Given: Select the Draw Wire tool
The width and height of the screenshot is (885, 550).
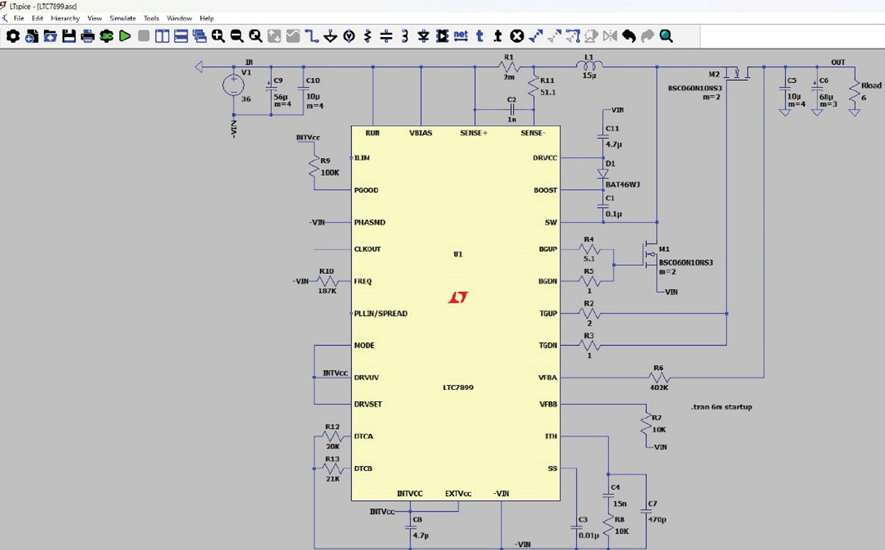Looking at the screenshot, I should click(x=311, y=36).
